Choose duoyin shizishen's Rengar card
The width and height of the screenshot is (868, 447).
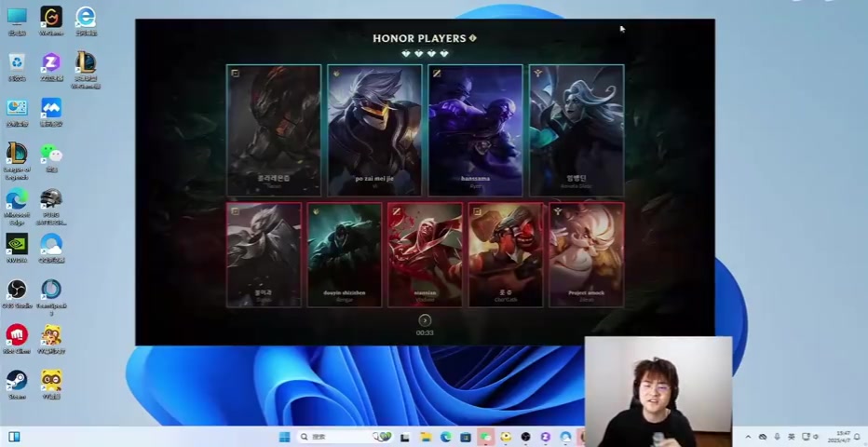point(345,254)
